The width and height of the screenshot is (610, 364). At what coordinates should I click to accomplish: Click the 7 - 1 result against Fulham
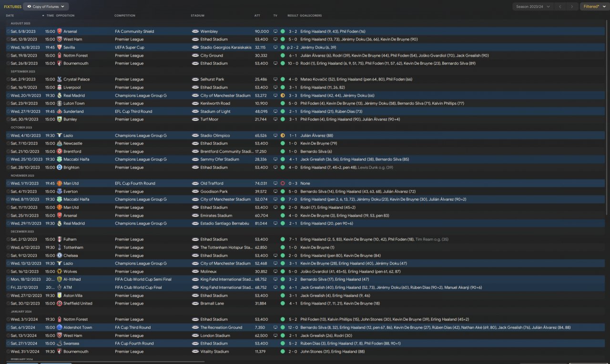click(293, 240)
